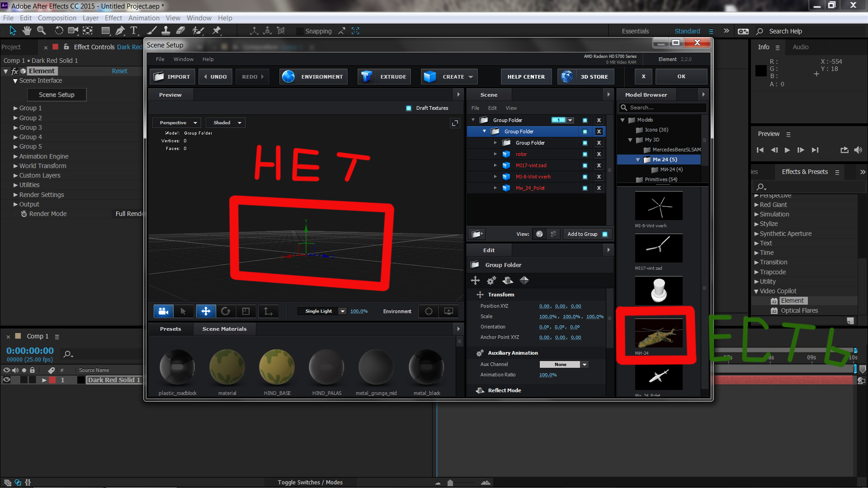Click OK to confirm Scene Setup
This screenshot has width=868, height=488.
pos(681,77)
